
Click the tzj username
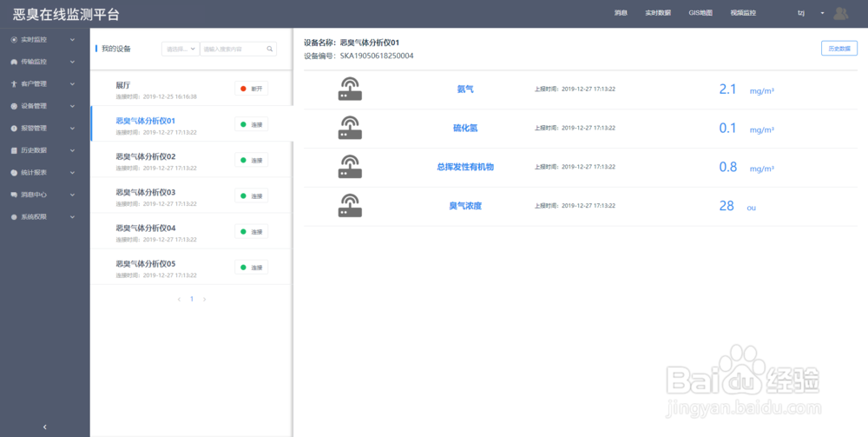[x=801, y=13]
